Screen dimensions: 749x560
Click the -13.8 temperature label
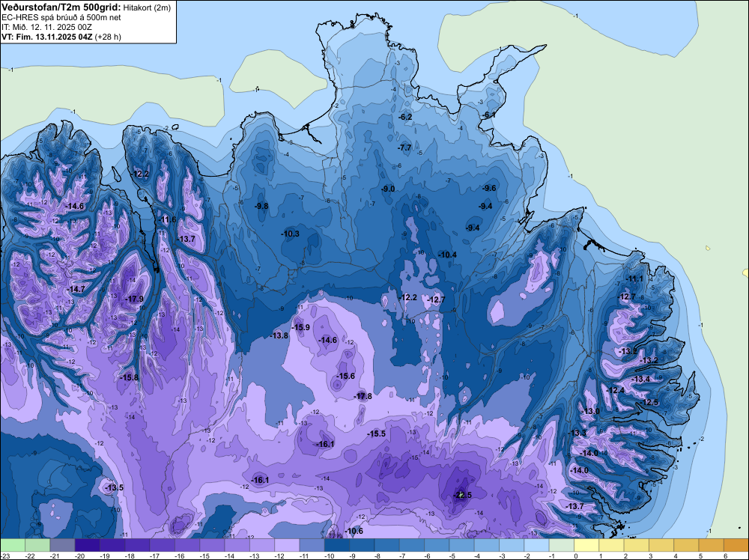(x=279, y=335)
